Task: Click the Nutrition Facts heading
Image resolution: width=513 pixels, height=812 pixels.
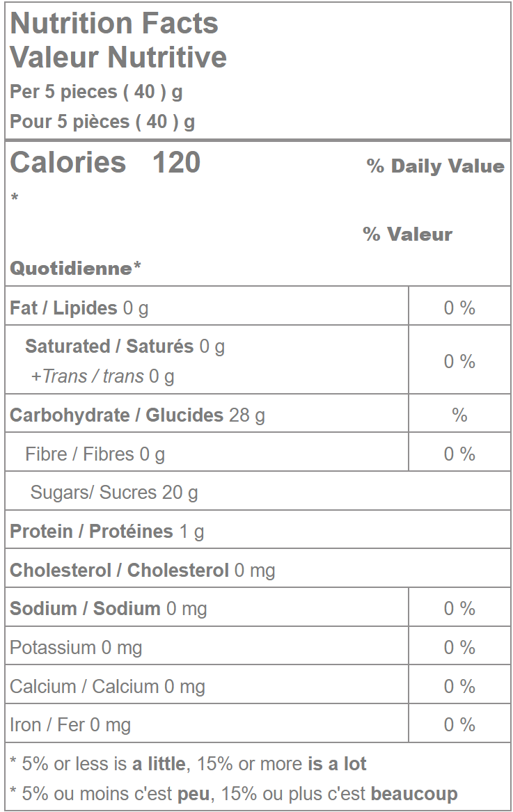Action: pos(114,24)
